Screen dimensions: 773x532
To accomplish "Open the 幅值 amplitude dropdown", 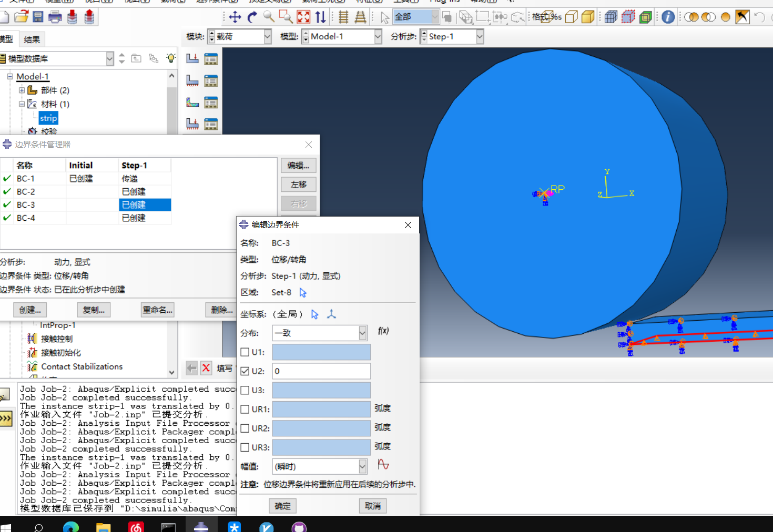I will (362, 466).
